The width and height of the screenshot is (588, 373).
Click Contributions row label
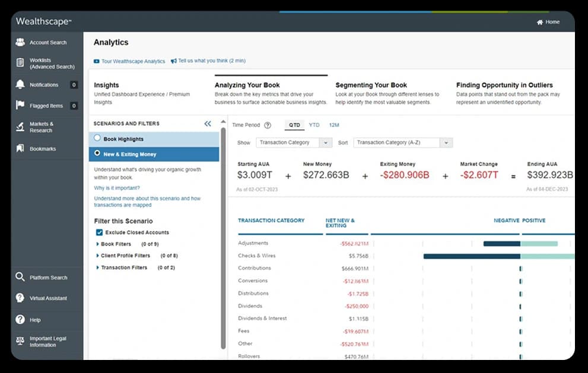click(x=255, y=268)
